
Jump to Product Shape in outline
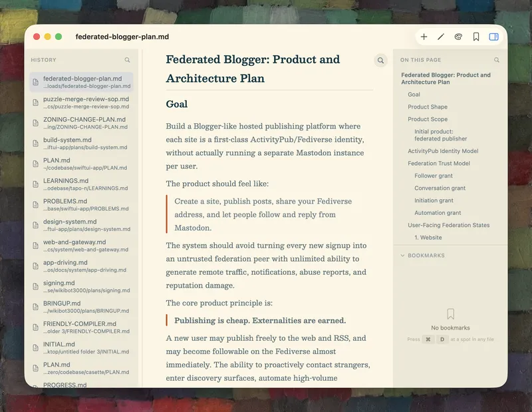pos(428,106)
